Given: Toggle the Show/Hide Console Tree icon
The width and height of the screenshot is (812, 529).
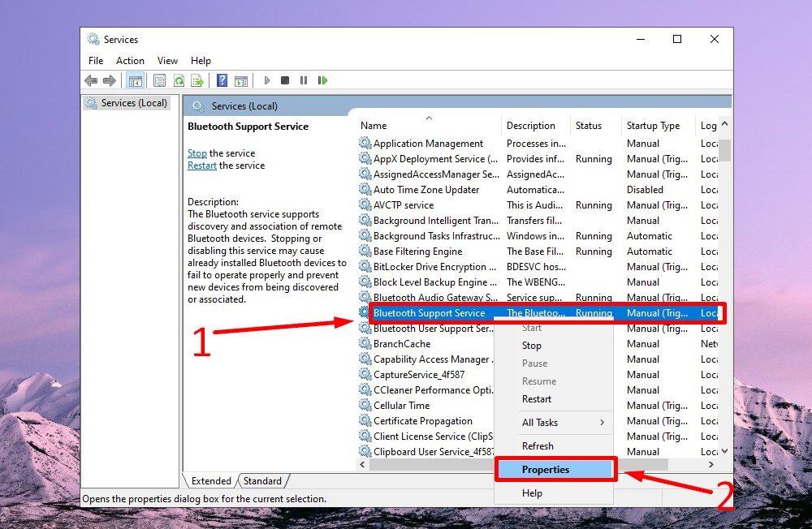Looking at the screenshot, I should (x=135, y=80).
